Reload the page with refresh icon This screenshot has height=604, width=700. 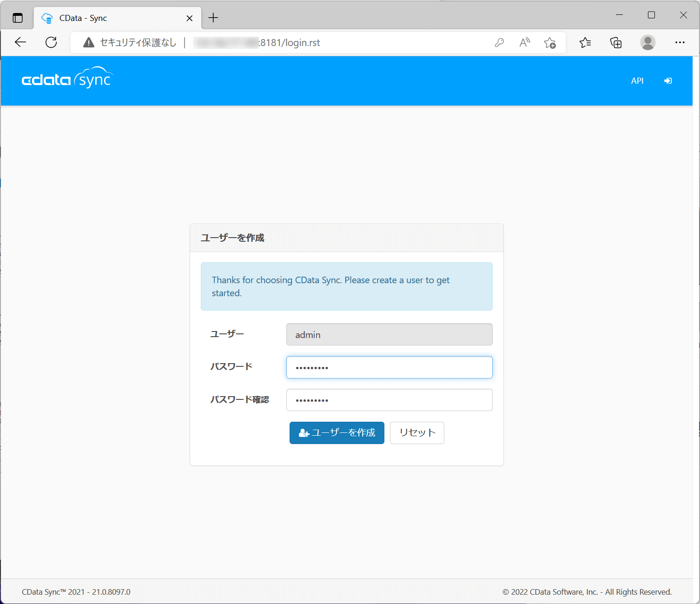point(51,42)
